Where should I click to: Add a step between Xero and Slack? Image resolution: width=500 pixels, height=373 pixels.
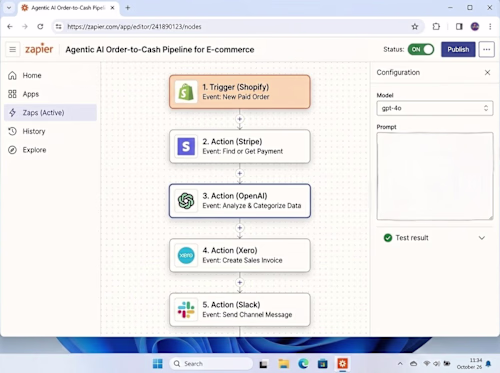coord(239,282)
